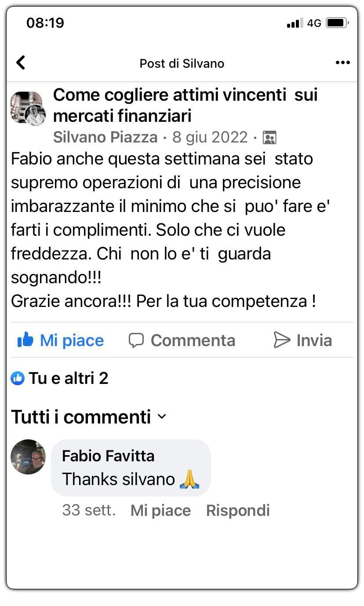Viewport: 364px width, 606px height.
Task: Tap the back arrow icon
Action: (x=20, y=62)
